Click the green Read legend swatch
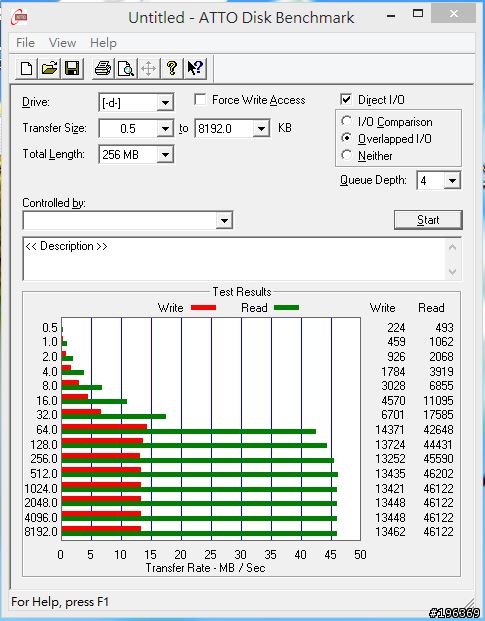This screenshot has width=485, height=621. 286,307
